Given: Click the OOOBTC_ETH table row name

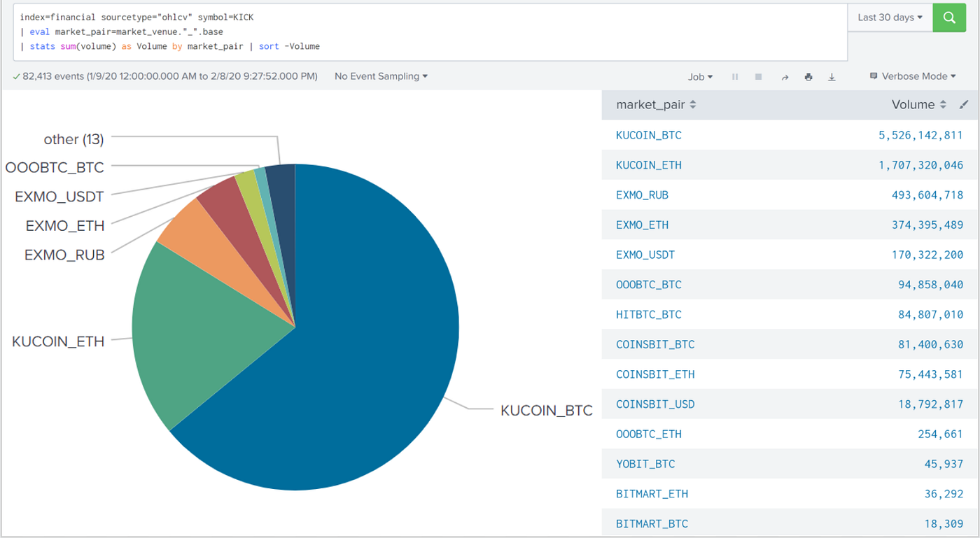Looking at the screenshot, I should (649, 434).
